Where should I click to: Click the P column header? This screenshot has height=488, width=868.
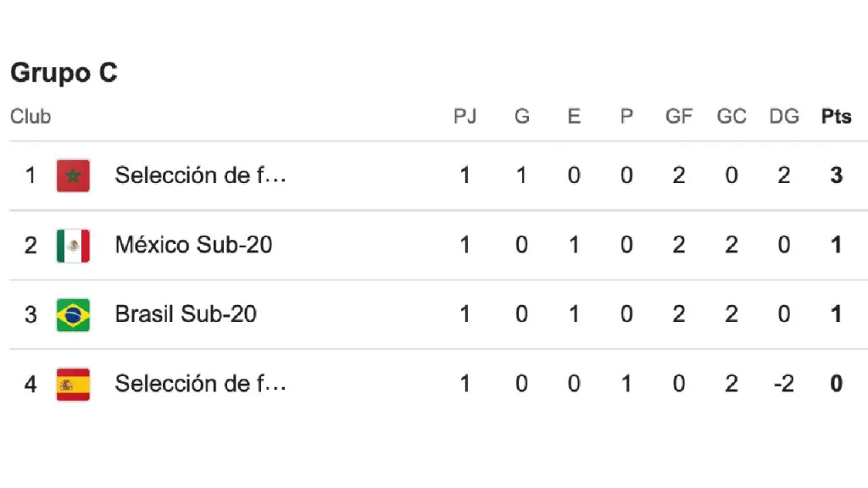626,116
